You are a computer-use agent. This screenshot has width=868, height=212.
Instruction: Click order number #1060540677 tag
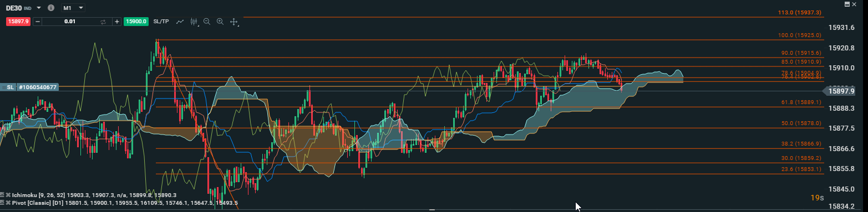pyautogui.click(x=38, y=87)
